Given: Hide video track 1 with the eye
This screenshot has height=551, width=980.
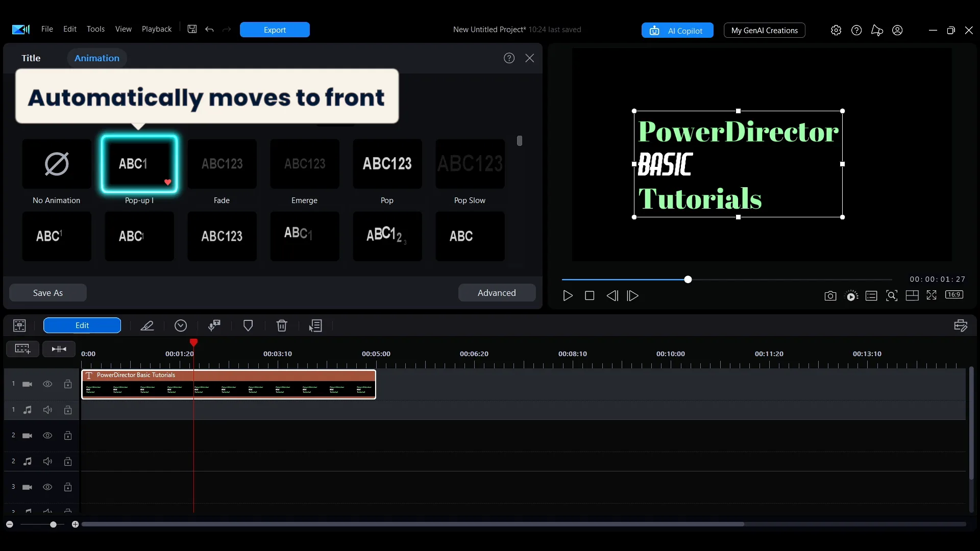Looking at the screenshot, I should tap(47, 384).
